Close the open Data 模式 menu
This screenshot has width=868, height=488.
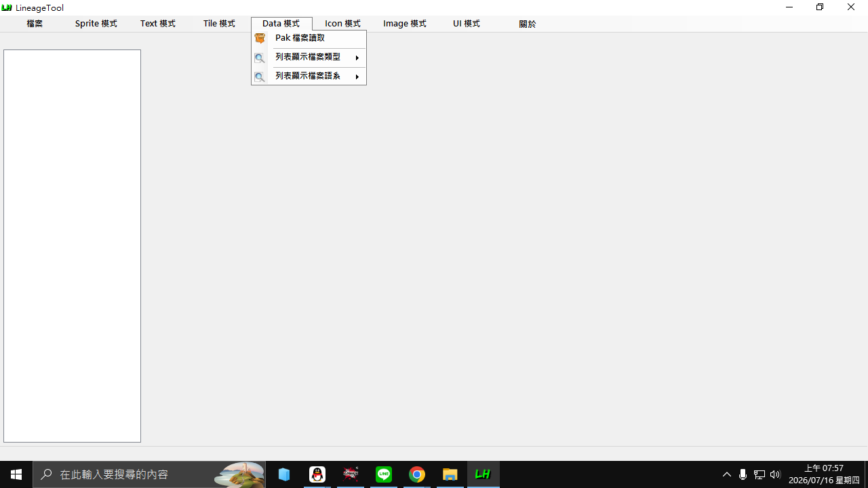click(x=281, y=24)
